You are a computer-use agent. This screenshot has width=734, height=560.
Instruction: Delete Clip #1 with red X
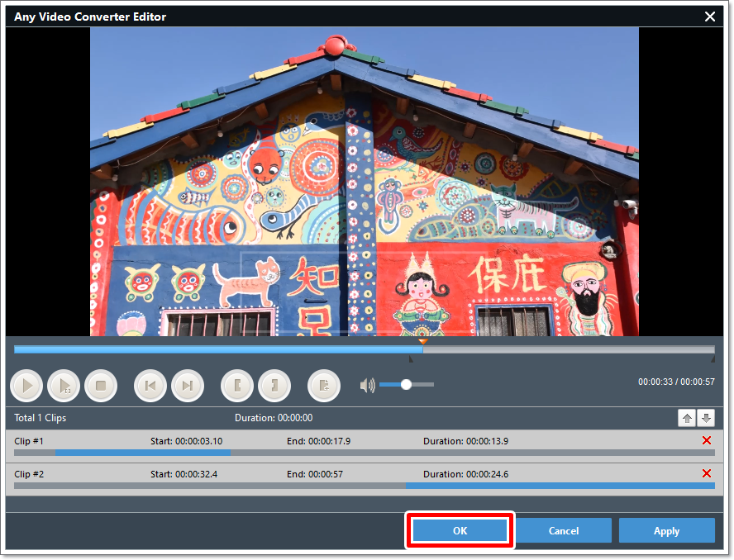tap(707, 440)
